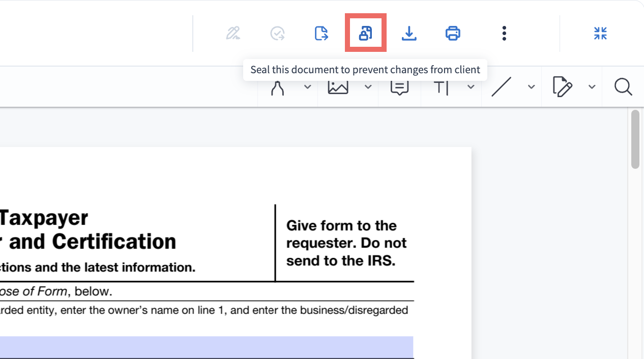
Task: Click the export document arrow icon
Action: coord(321,34)
